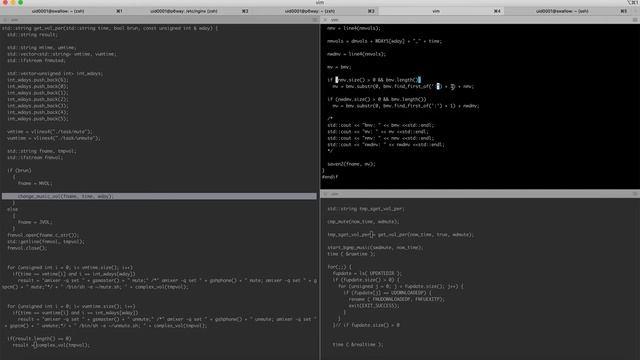Close the left vim pane via its close icon
Viewport: 640px width, 360px height.
point(5,20)
